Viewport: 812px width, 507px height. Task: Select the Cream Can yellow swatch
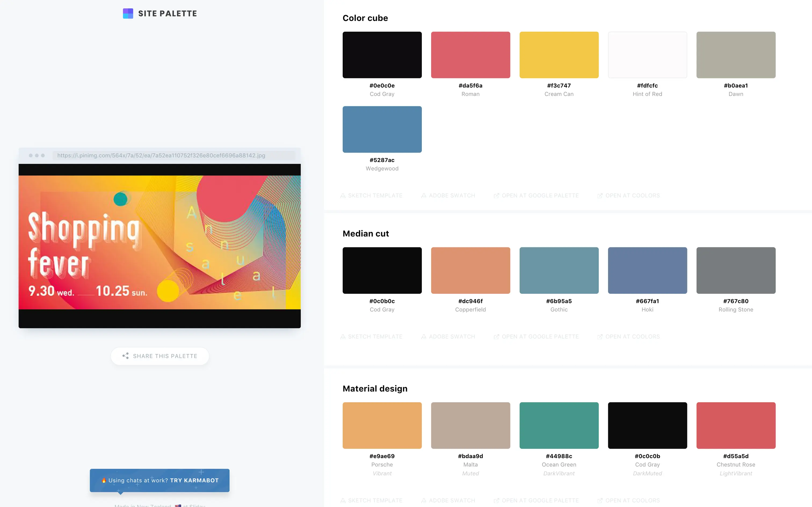559,55
